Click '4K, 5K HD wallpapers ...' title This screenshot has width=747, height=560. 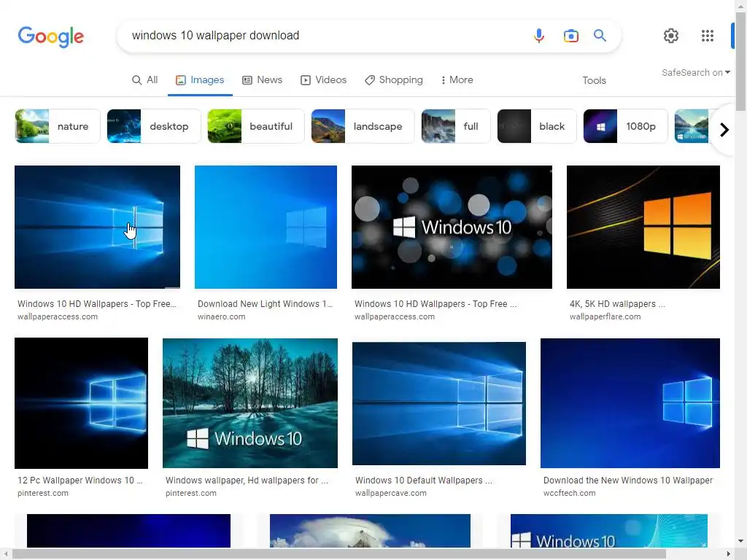click(x=617, y=304)
